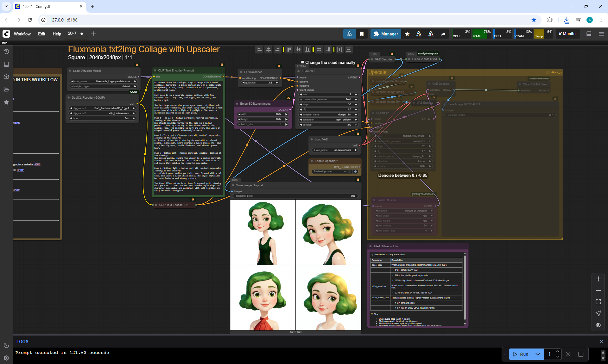Open the Help menu
The image size is (608, 364).
point(57,34)
